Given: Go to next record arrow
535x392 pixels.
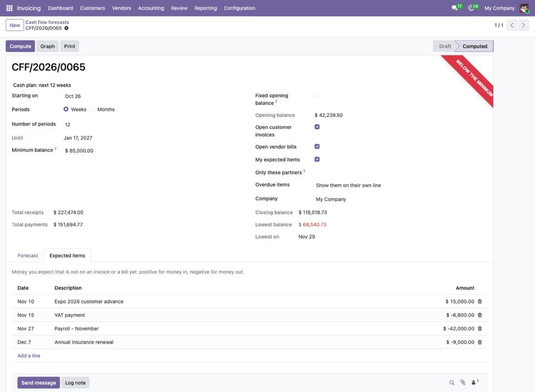Looking at the screenshot, I should (x=523, y=25).
